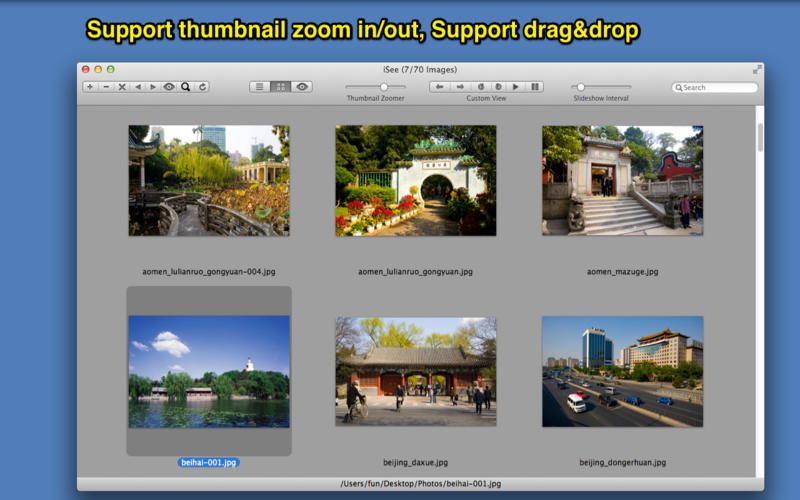Click the X delete icon in toolbar
This screenshot has width=800, height=500.
click(x=122, y=87)
